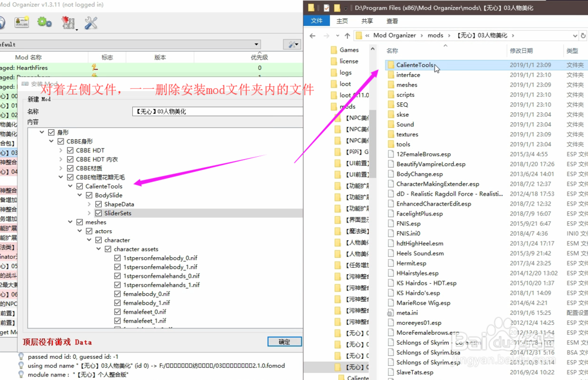Screen dimensions: 588x380
Task: Select the SEQ folder
Action: (402, 105)
